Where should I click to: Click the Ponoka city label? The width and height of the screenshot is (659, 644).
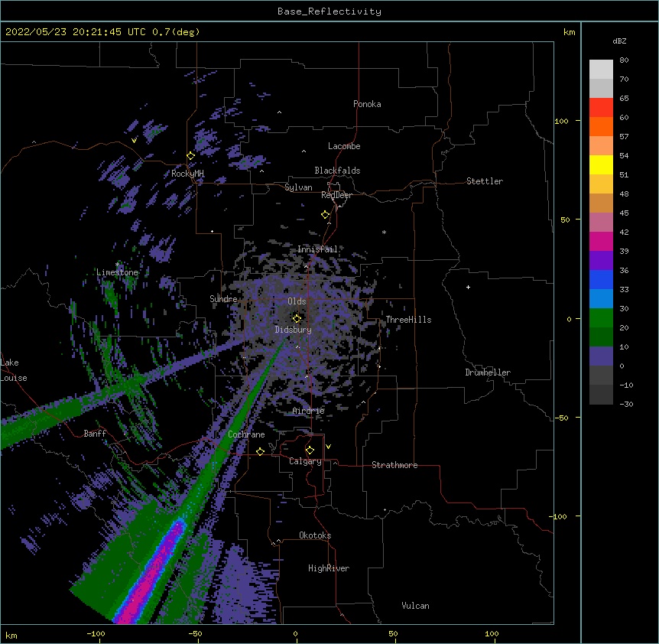click(367, 104)
